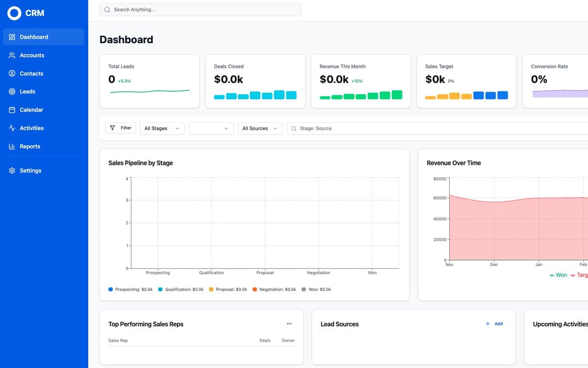The image size is (588, 368).
Task: Click the magnifier icon in Stage: Source field
Action: coord(294,129)
